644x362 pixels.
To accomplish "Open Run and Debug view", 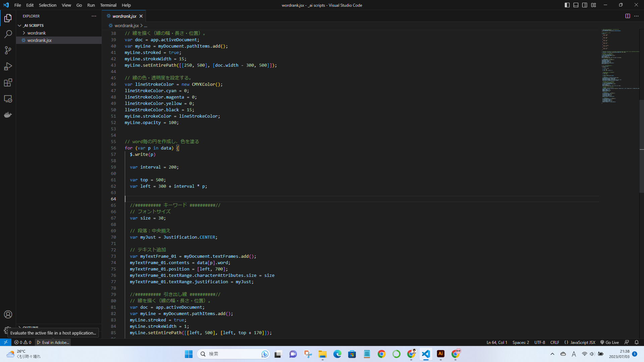I will (8, 66).
